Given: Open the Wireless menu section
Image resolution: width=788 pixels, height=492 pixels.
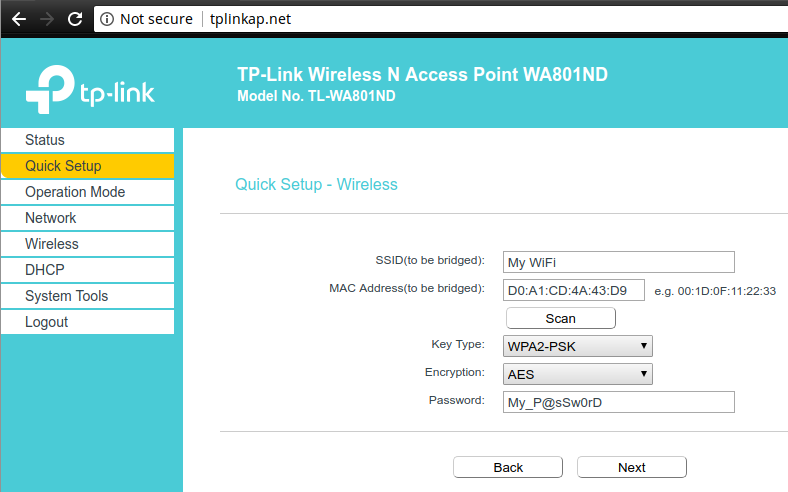Looking at the screenshot, I should click(x=87, y=244).
